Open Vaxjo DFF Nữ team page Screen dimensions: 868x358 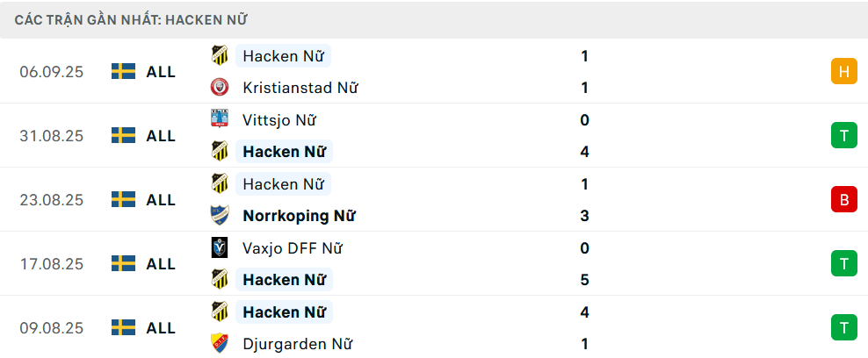tap(292, 248)
